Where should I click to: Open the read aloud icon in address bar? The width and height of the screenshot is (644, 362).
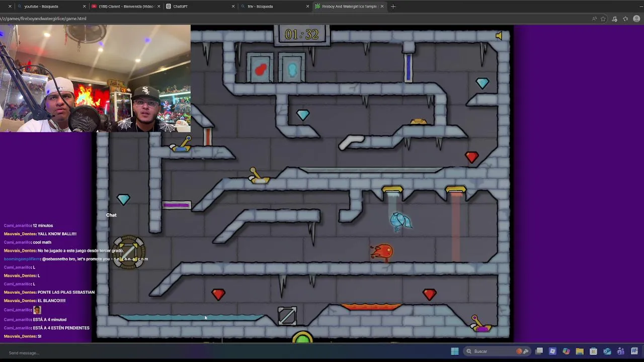click(594, 19)
